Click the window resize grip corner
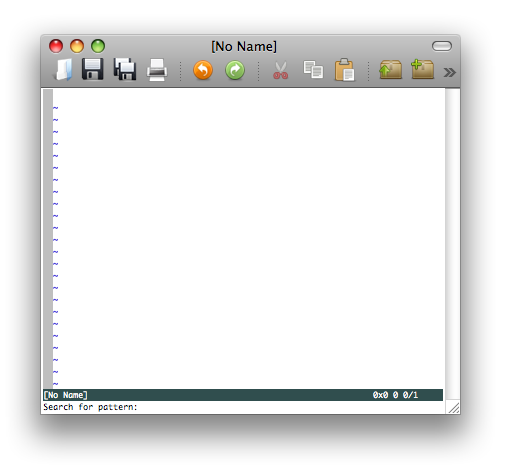This screenshot has width=510, height=470. [x=453, y=407]
